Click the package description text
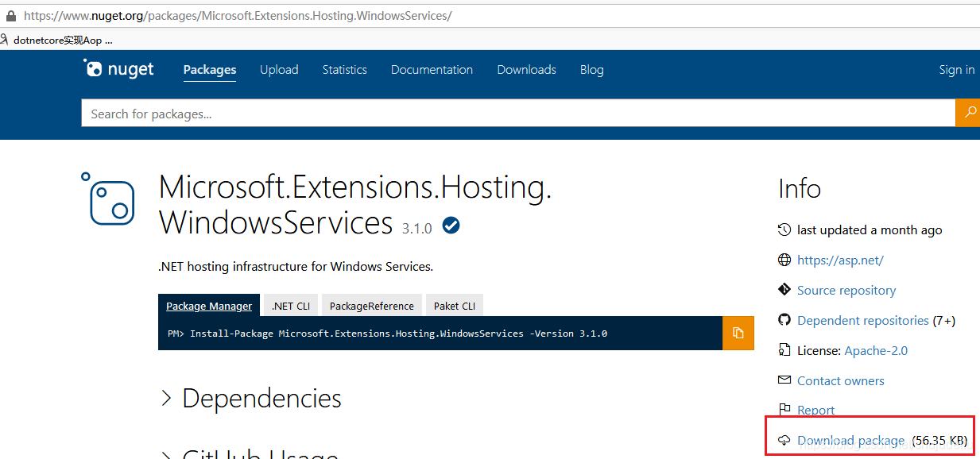Screen dimensions: 980x459 [296, 266]
